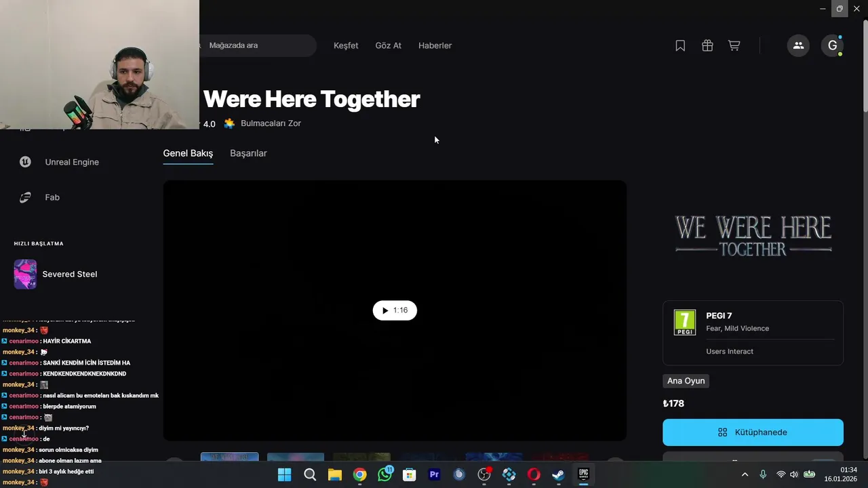Screen dimensions: 868x488
Task: Open OBS Studio from taskbar
Action: pos(484,474)
